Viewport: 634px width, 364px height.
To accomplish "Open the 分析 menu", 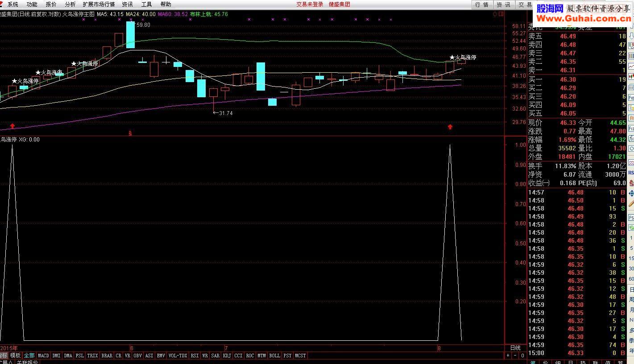I will tap(70, 4).
